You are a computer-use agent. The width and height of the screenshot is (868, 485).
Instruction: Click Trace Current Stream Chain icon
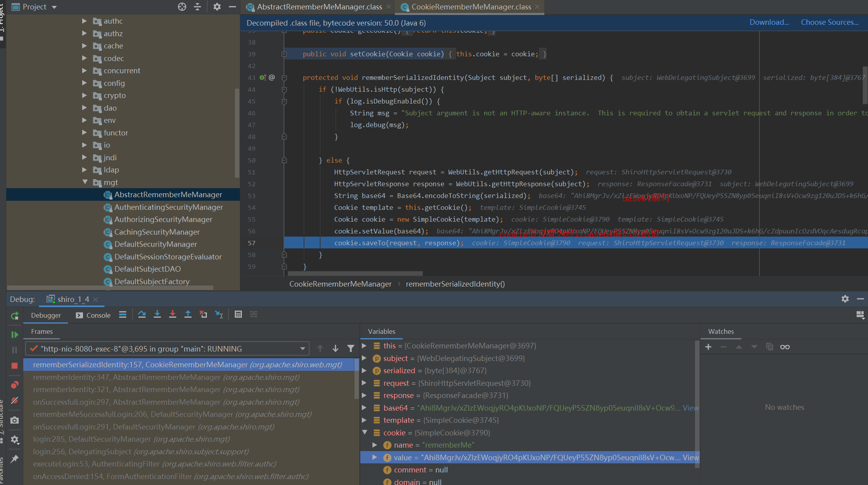254,315
